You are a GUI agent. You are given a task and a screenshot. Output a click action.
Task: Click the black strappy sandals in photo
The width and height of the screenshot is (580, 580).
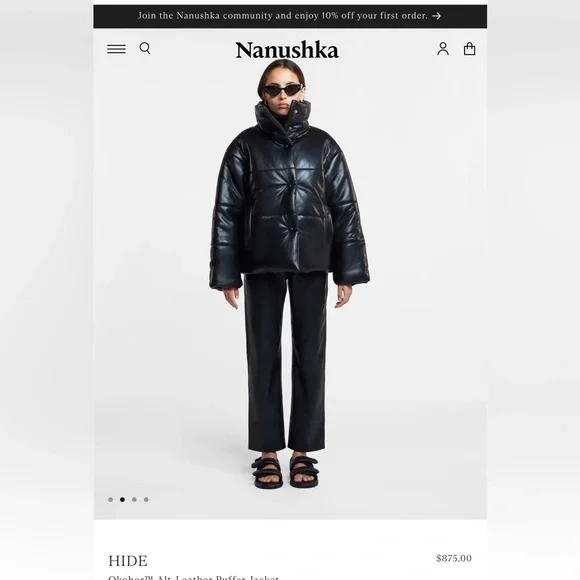tap(285, 472)
